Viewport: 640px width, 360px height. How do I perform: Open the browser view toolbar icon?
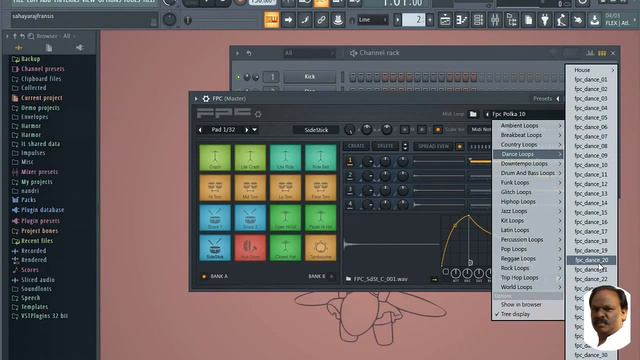pos(511,20)
